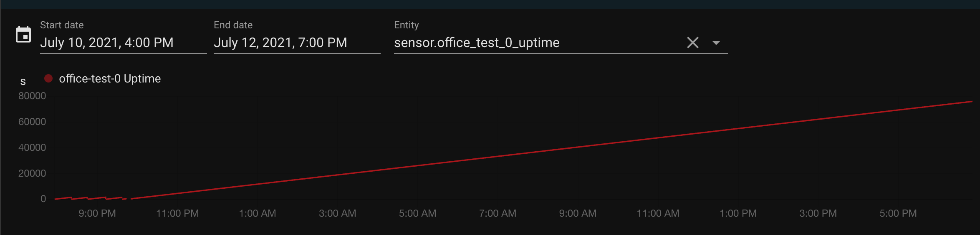The width and height of the screenshot is (980, 235).
Task: Click the 1:00 PM time axis label
Action: click(x=738, y=213)
